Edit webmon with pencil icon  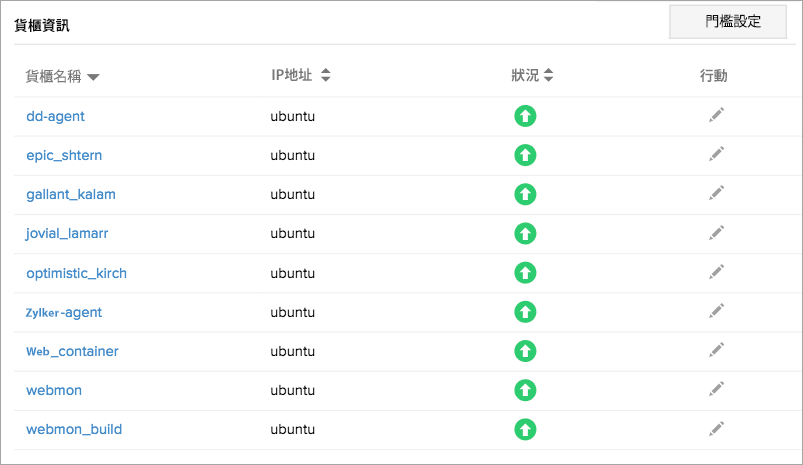716,389
